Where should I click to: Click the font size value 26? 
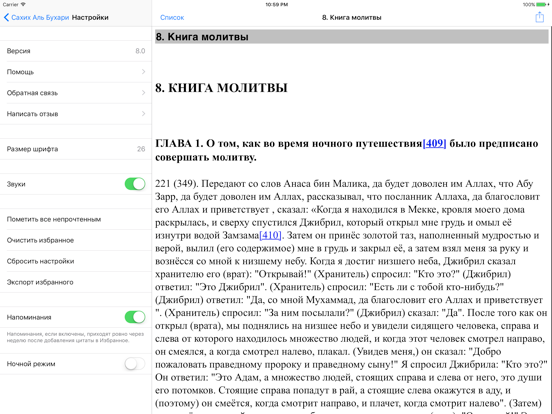[141, 149]
